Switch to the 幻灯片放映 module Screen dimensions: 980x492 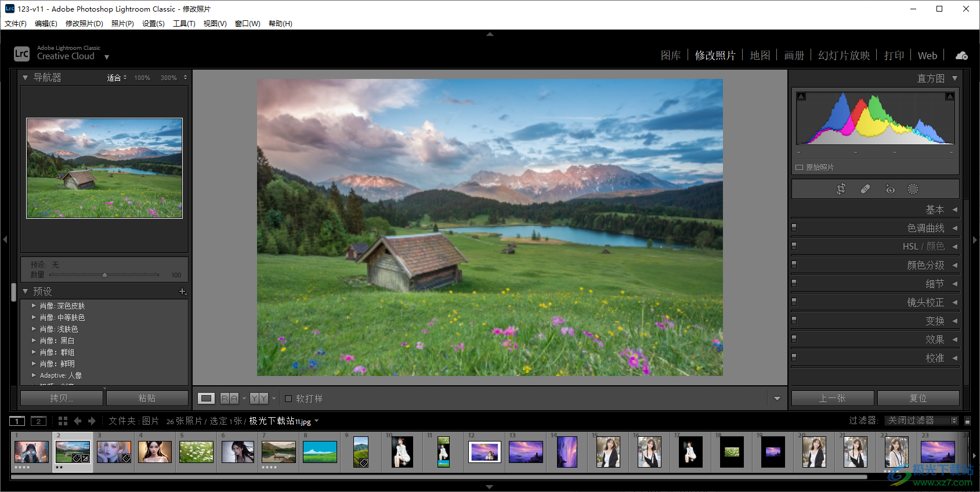coord(844,56)
